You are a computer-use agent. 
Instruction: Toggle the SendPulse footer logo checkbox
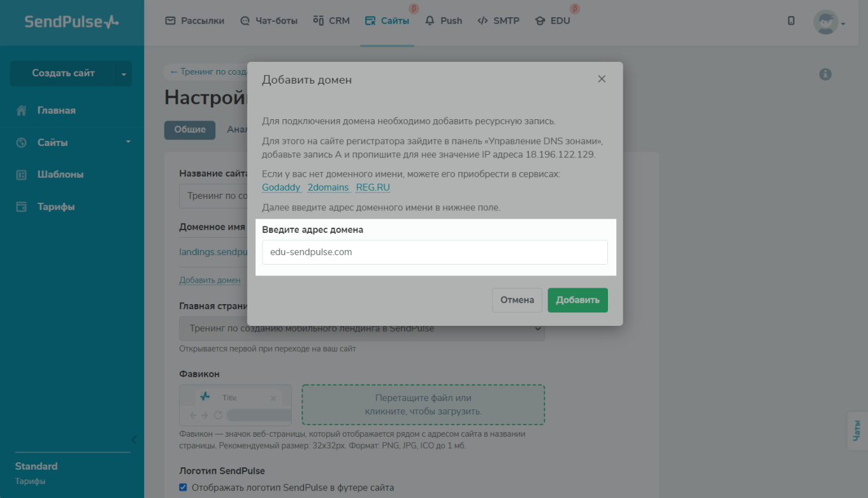pos(184,488)
